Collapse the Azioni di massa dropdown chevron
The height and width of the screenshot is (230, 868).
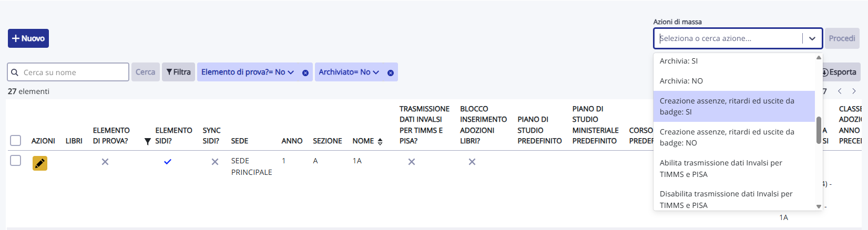[x=812, y=38]
